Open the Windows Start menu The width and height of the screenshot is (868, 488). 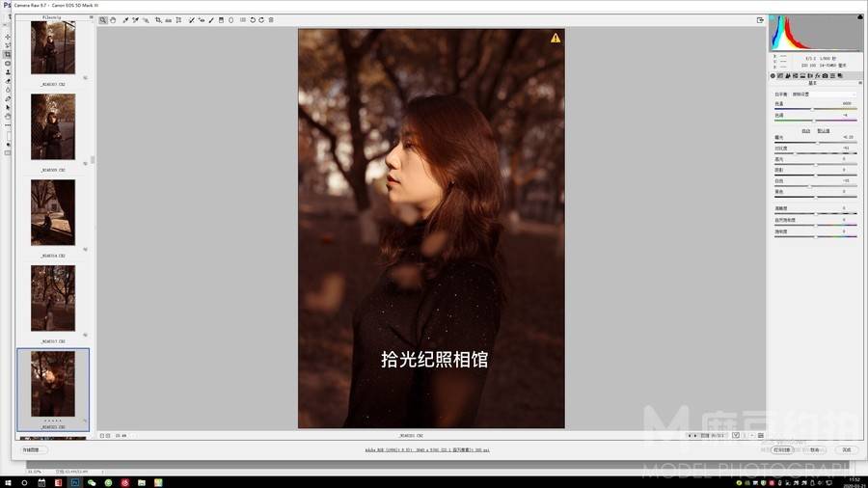[8, 482]
